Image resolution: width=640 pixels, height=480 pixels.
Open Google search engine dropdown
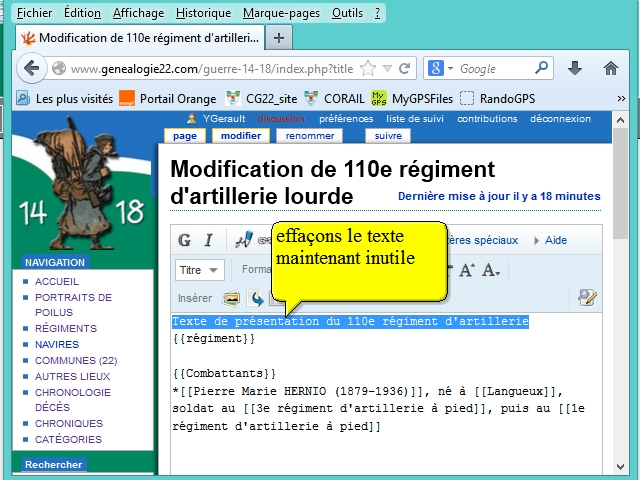pyautogui.click(x=440, y=69)
